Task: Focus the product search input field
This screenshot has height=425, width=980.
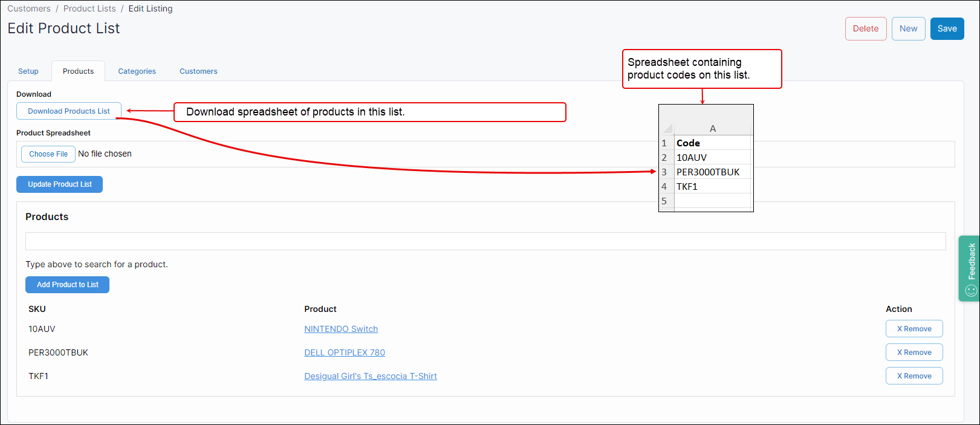Action: coord(485,241)
